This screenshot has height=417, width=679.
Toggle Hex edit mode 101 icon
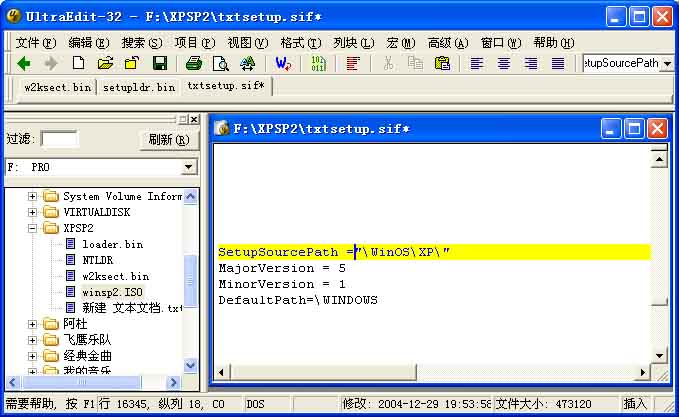click(x=318, y=64)
